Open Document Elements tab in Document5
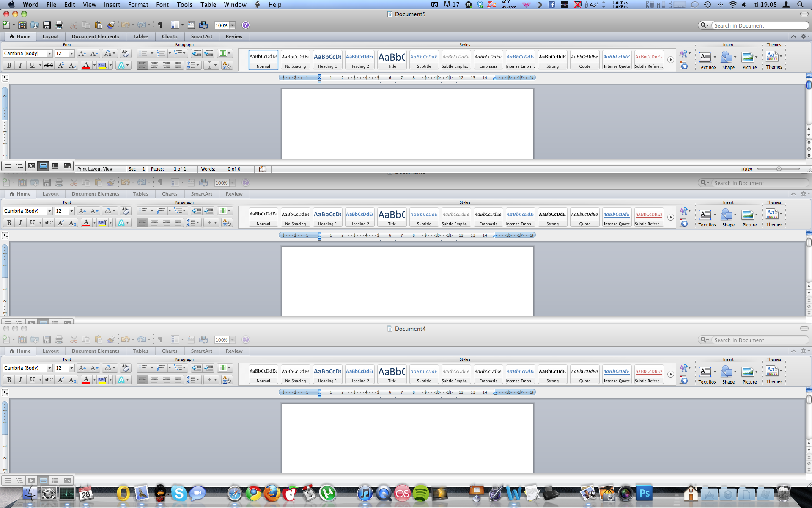Image resolution: width=812 pixels, height=508 pixels. 96,36
